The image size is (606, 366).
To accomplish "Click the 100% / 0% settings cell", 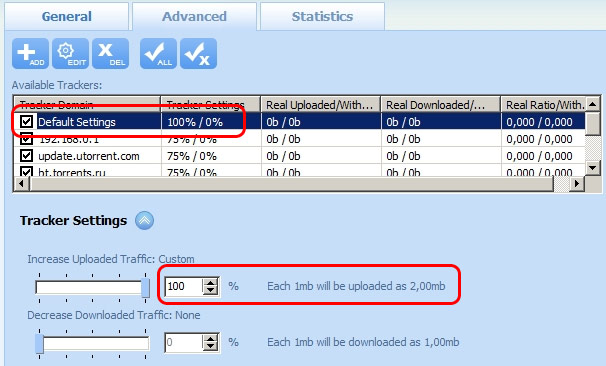I will (195, 122).
